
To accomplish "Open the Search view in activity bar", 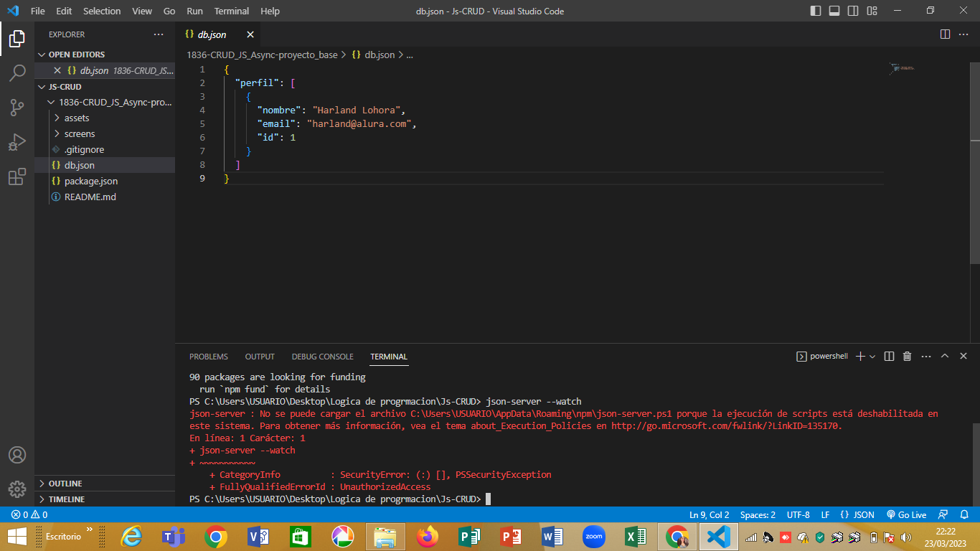I will click(x=17, y=72).
